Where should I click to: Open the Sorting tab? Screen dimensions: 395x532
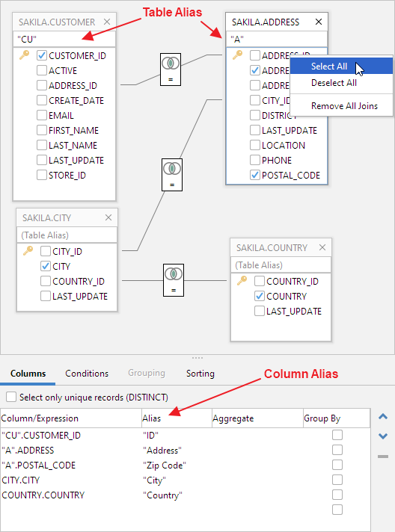[200, 373]
